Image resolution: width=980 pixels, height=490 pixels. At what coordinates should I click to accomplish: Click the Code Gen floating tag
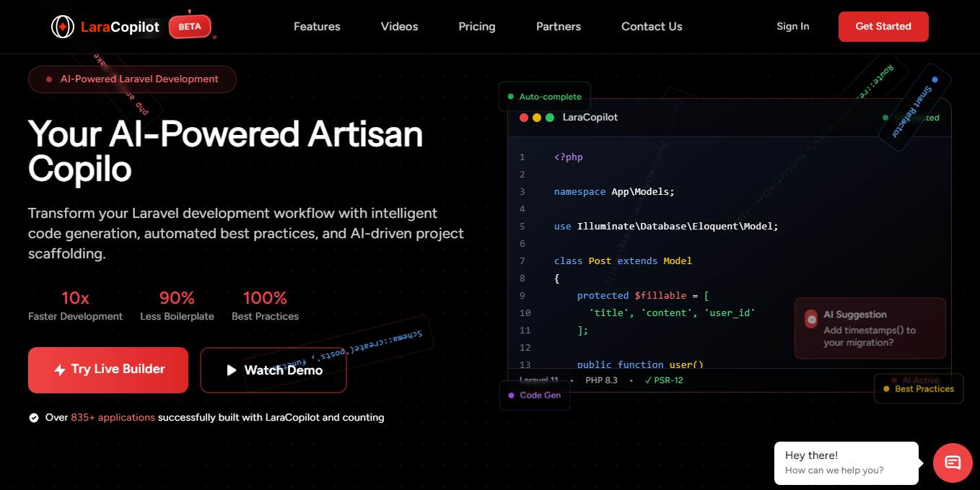click(534, 395)
